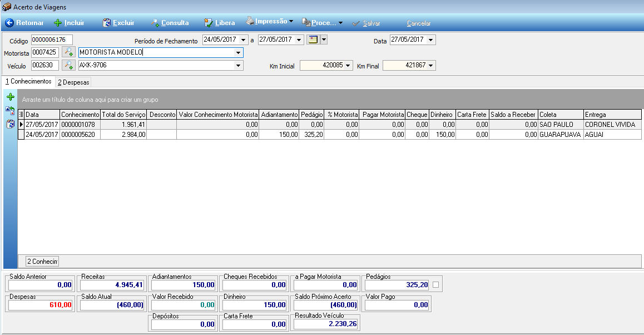Screen dimensions: 644x335
Task: Click the grid footer count '2 Conhecim'
Action: tap(42, 262)
